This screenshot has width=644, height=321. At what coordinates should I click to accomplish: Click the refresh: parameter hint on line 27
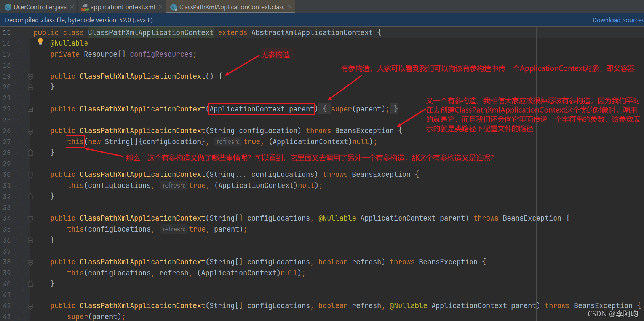point(228,142)
